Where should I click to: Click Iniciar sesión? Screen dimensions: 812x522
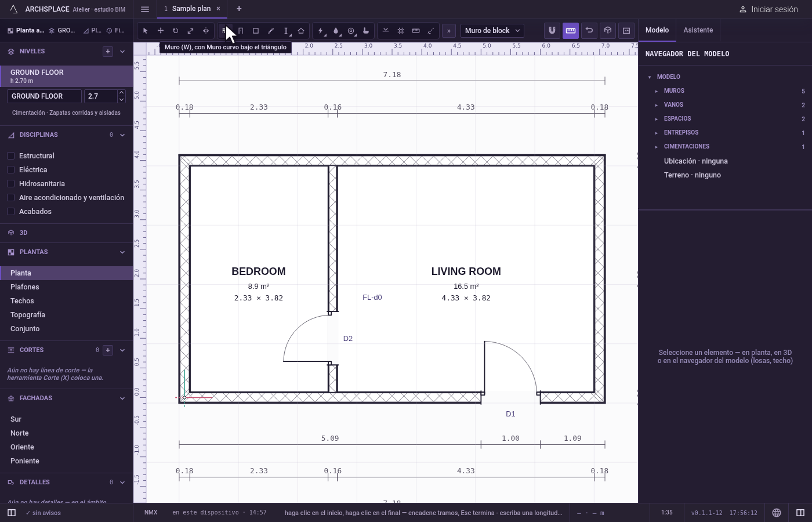[768, 9]
